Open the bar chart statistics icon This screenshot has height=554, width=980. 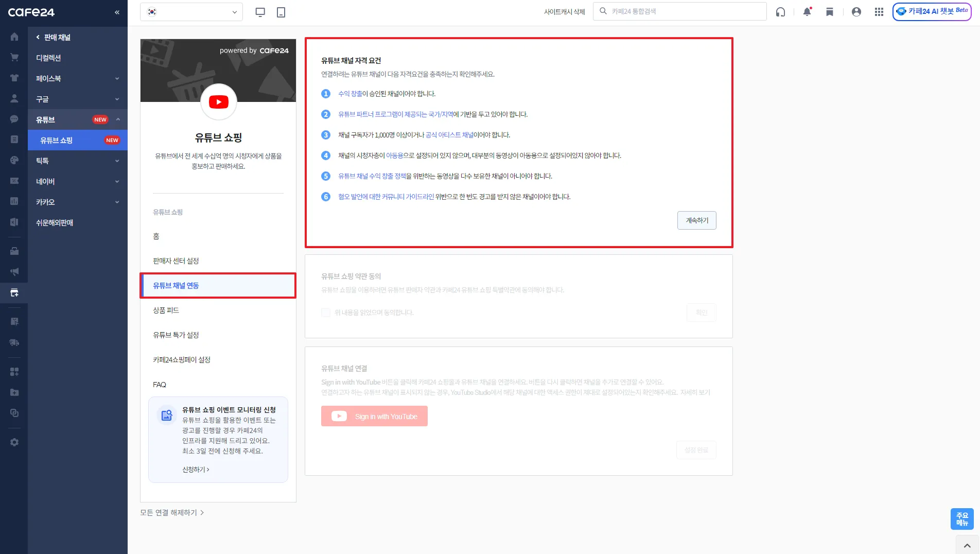[14, 201]
